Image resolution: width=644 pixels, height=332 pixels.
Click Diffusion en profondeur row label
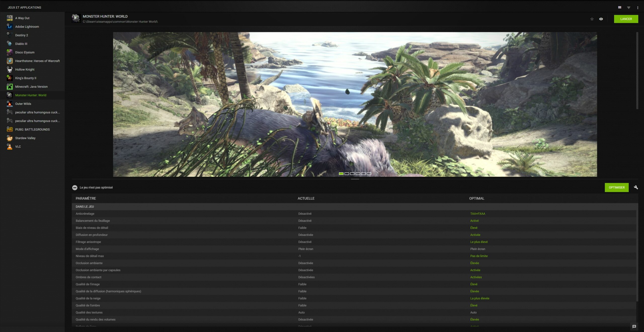tap(92, 235)
